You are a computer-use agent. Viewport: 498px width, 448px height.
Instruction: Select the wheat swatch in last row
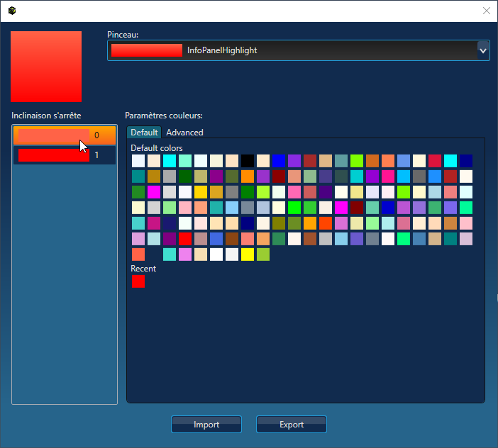point(201,254)
